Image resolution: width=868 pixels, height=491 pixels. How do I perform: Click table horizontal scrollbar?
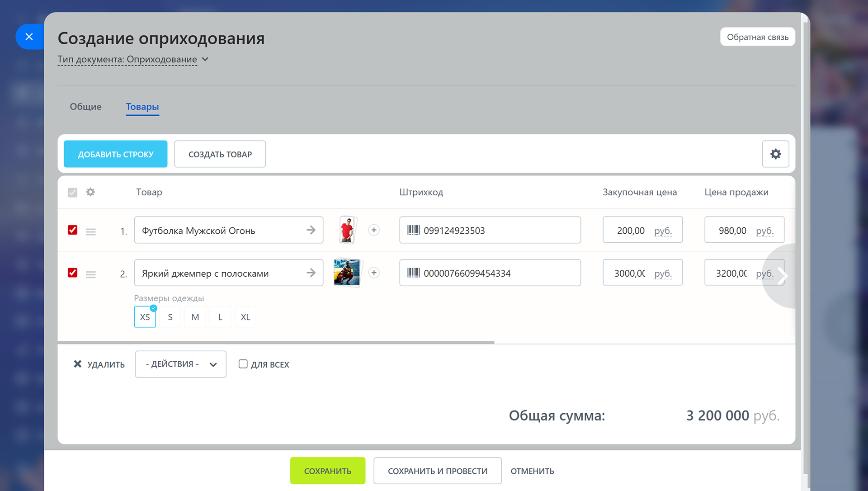point(276,343)
